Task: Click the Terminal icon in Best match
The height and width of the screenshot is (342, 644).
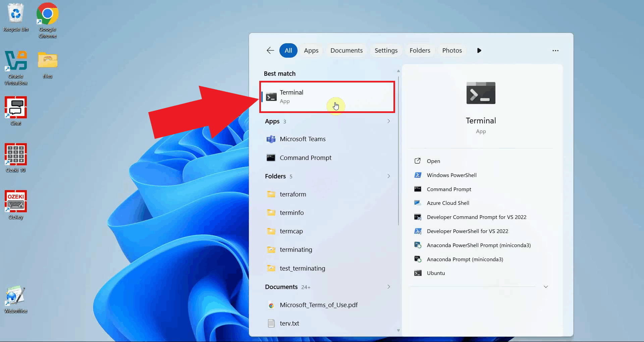Action: pos(271,97)
